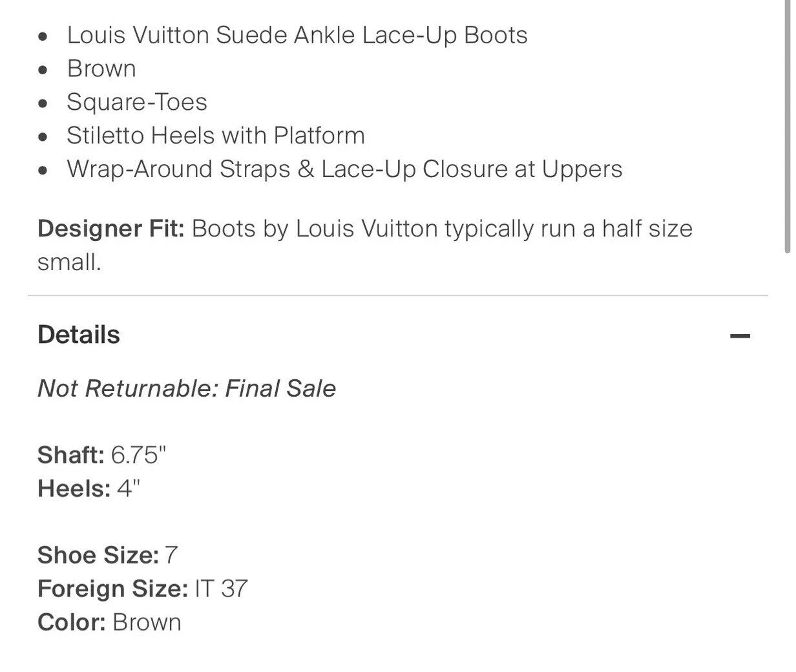Click the IT 37 size value
This screenshot has height=672, width=796.
(x=220, y=589)
